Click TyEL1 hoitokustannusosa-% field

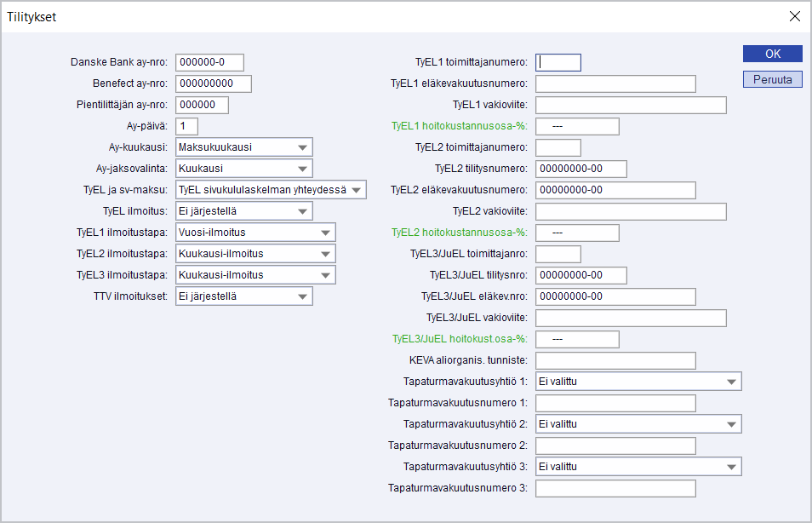pyautogui.click(x=576, y=126)
